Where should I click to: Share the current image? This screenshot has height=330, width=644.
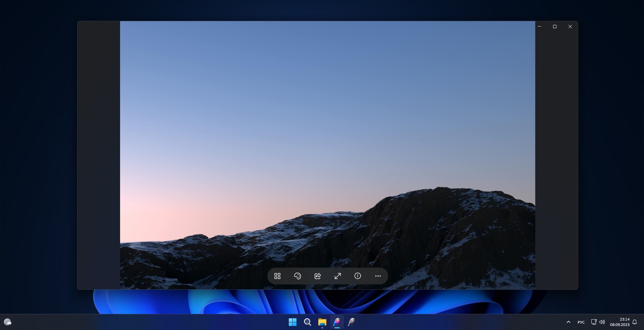tap(318, 276)
